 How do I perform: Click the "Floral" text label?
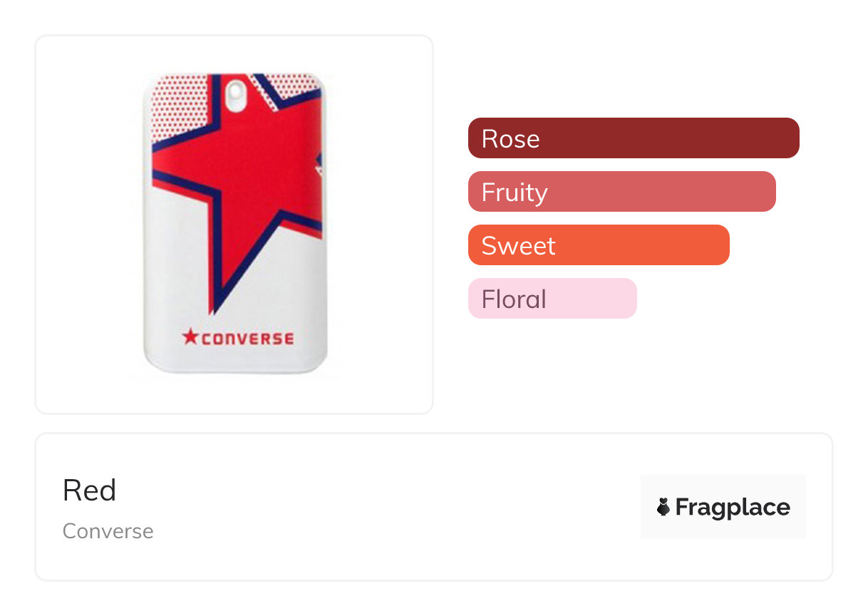pyautogui.click(x=514, y=299)
